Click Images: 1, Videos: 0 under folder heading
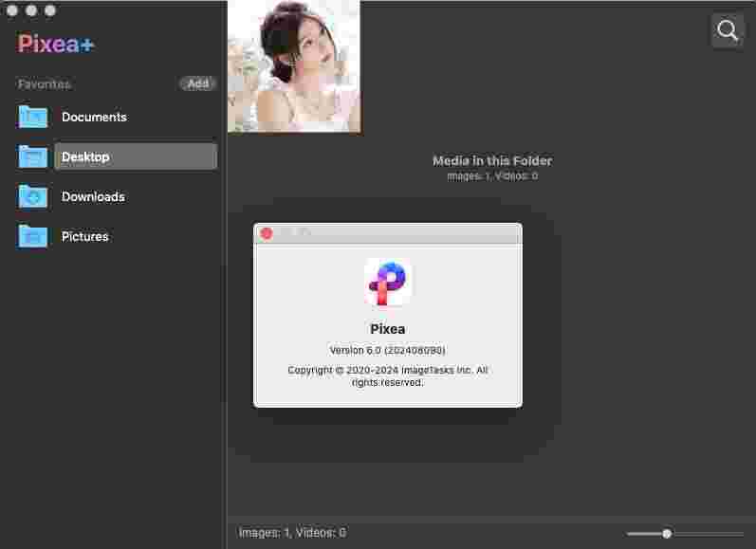Viewport: 756px width, 549px height. tap(492, 176)
